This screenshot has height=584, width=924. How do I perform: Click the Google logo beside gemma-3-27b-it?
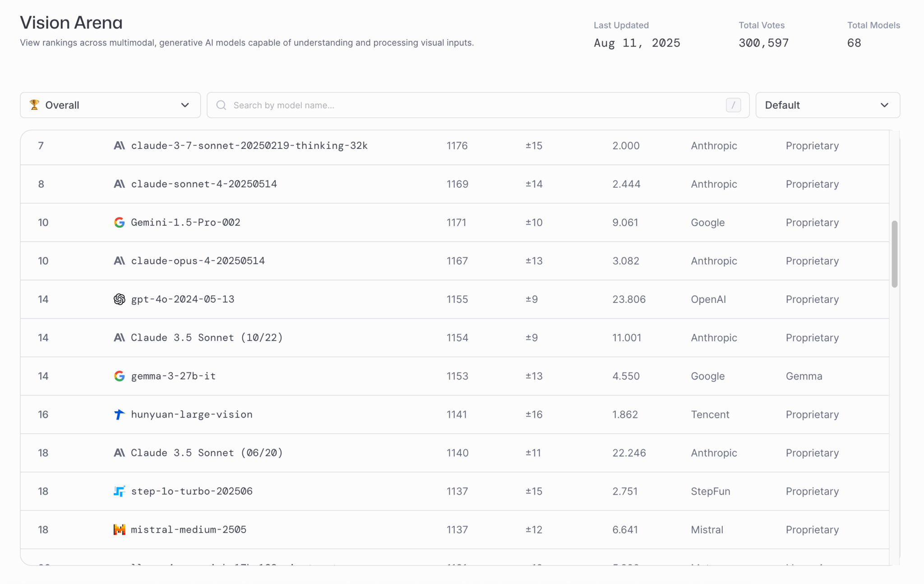click(x=119, y=376)
